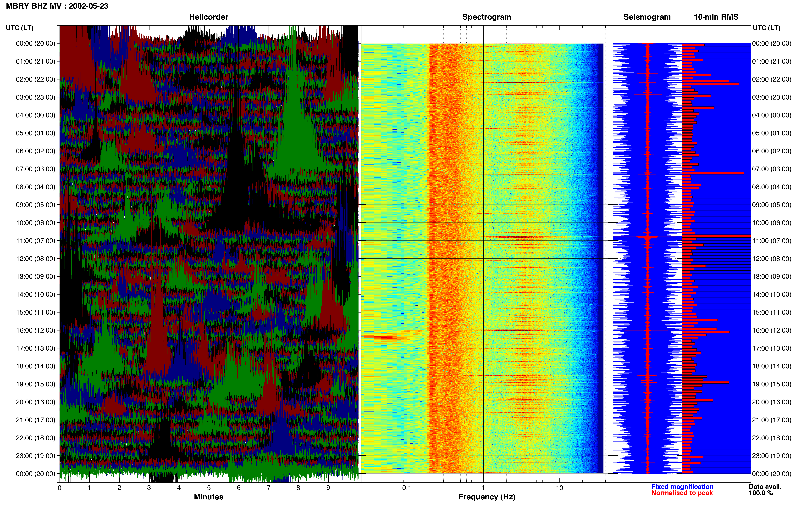Click the '6' tick on the Minutes axis

(x=239, y=488)
